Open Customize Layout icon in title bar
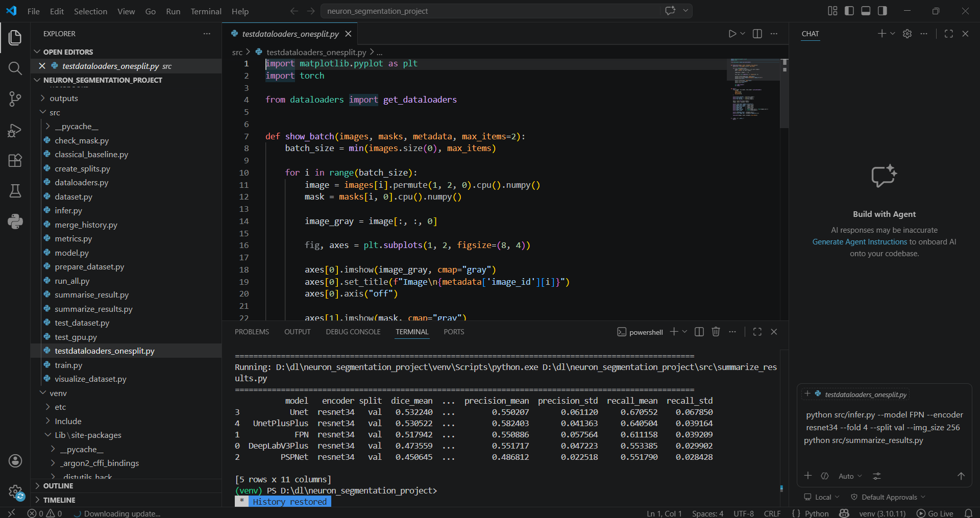The image size is (980, 518). coord(832,11)
